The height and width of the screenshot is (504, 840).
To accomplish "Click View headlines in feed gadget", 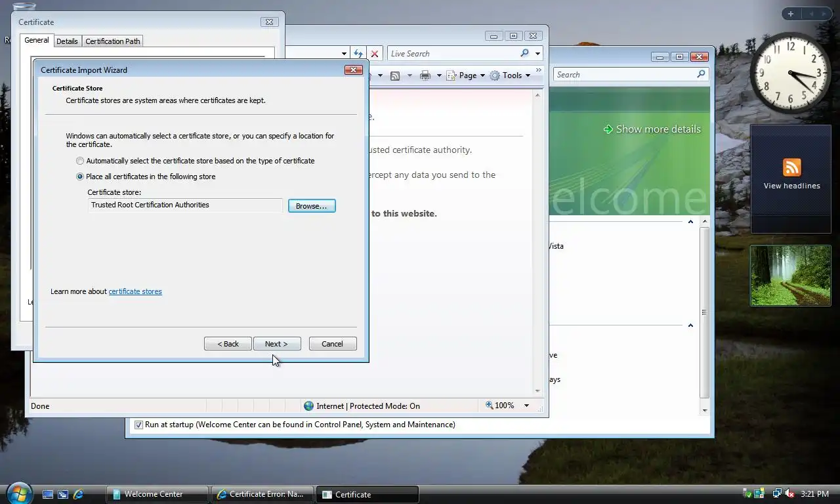I will coord(792,186).
